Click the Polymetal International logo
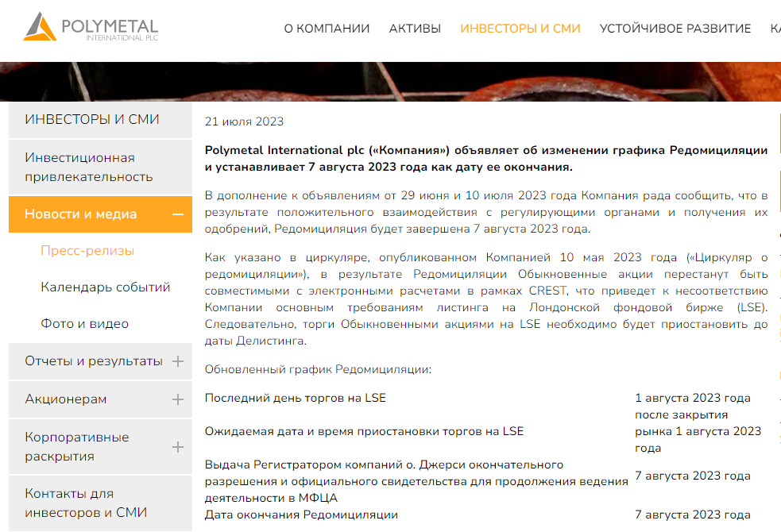The width and height of the screenshot is (781, 532). [x=91, y=26]
